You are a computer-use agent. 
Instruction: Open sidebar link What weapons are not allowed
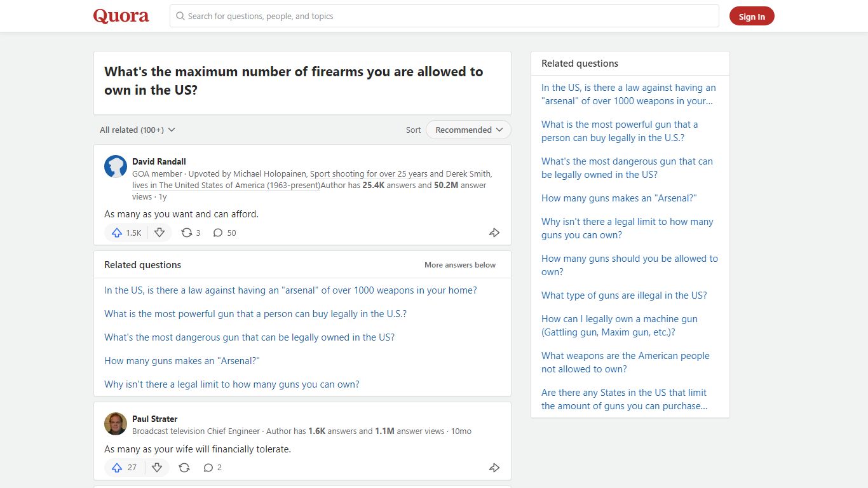tap(625, 362)
